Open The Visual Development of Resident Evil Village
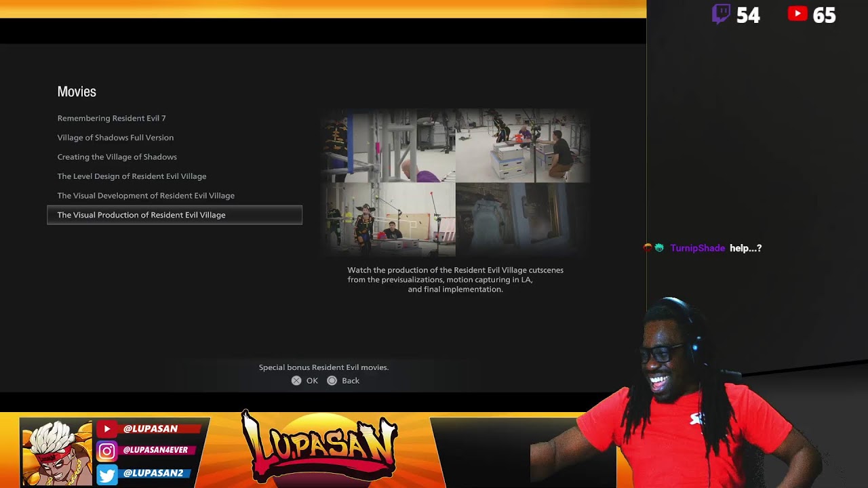The width and height of the screenshot is (868, 488). tap(146, 195)
